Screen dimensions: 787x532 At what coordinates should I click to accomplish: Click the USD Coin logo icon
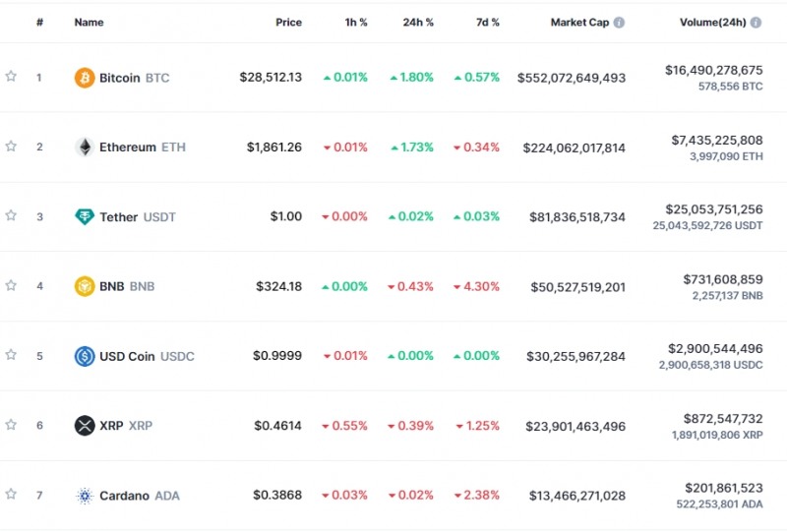[x=85, y=356]
